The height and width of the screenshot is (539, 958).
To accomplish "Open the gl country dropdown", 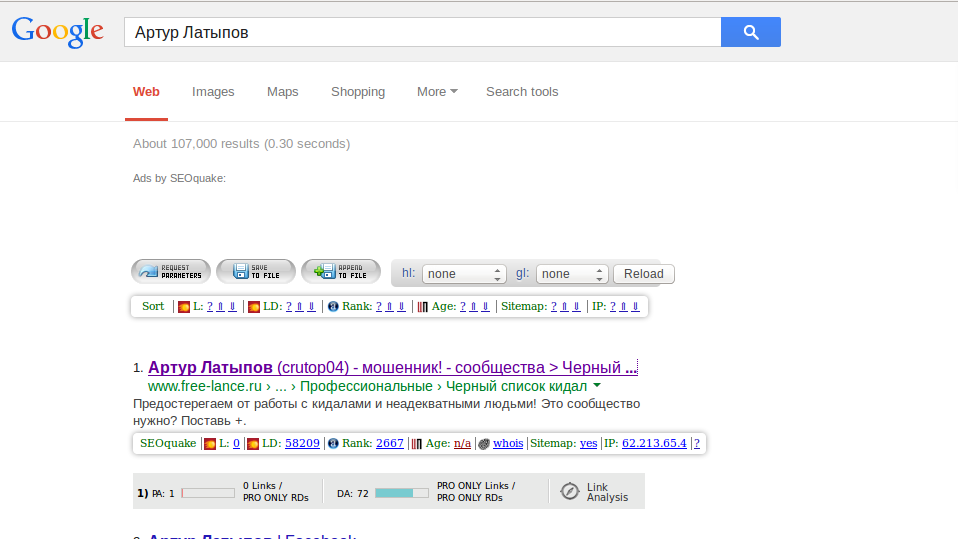I will (x=572, y=274).
